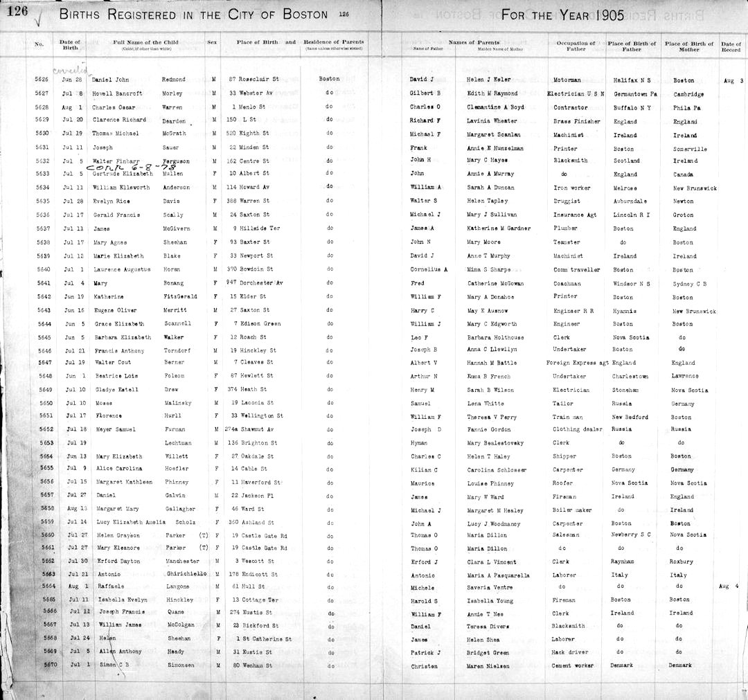Select mother's name "Carolina Schlosser"

click(x=497, y=470)
